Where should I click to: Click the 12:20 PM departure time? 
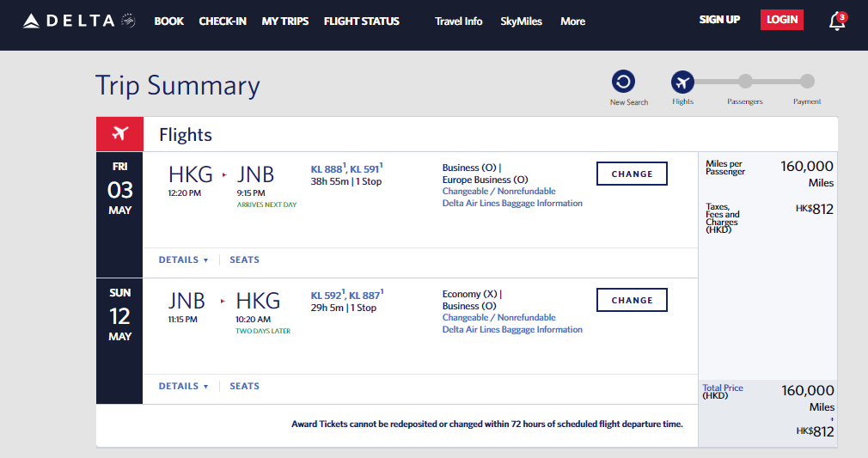click(x=184, y=192)
